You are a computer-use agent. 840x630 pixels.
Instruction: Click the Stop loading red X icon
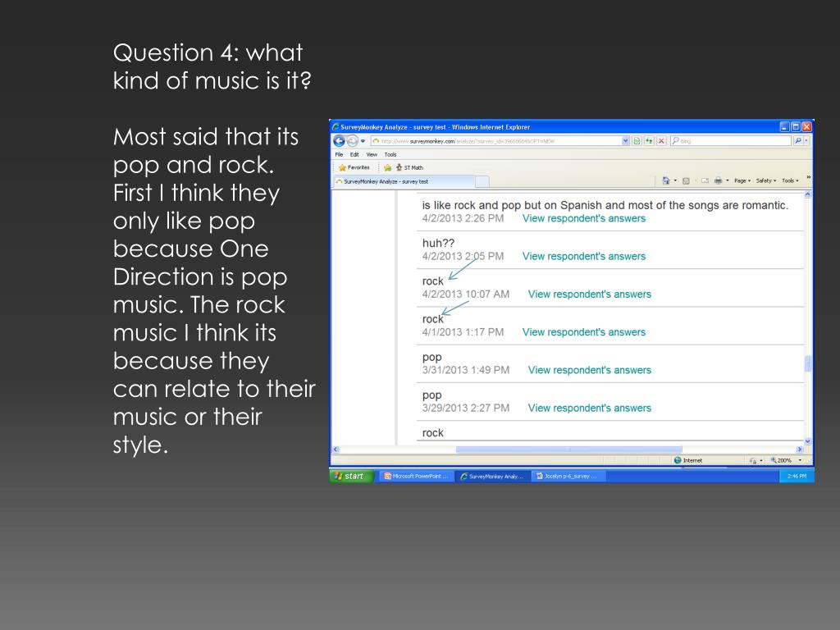click(x=661, y=141)
